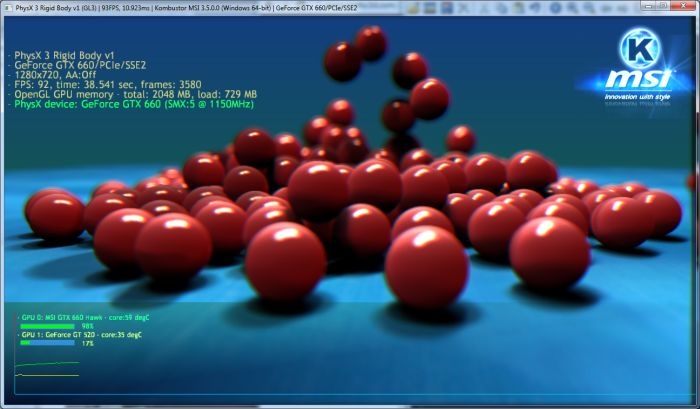Click the "OpenGL GPU memory" line

point(135,94)
